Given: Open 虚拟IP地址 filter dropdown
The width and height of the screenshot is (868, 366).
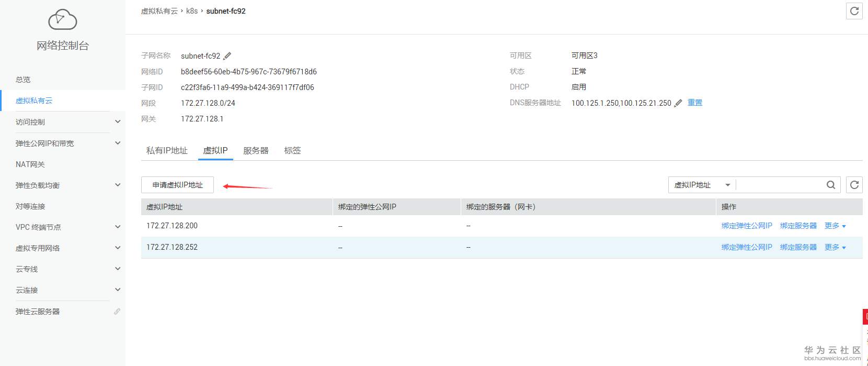Looking at the screenshot, I should coord(702,185).
